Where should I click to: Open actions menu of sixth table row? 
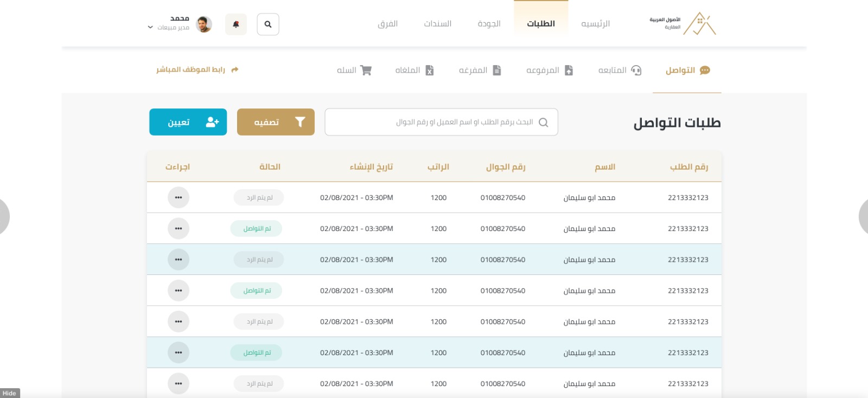tap(178, 352)
